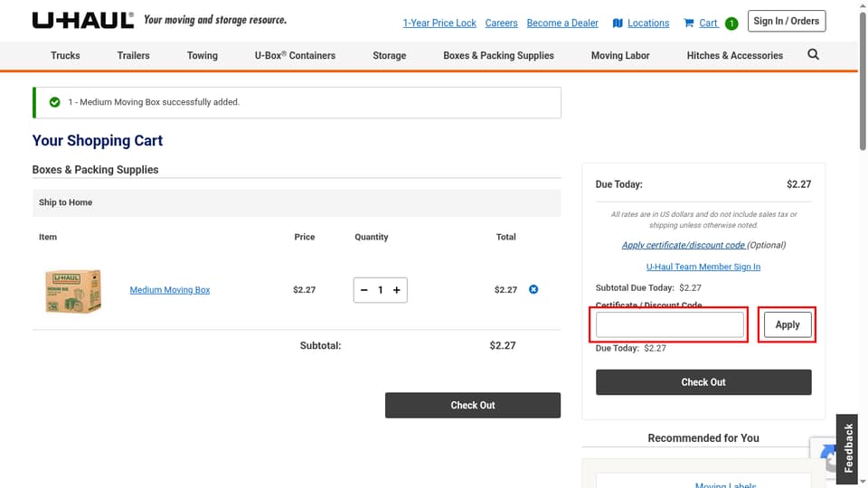Open Boxes & Packing Supplies menu
This screenshot has width=868, height=488.
point(498,55)
